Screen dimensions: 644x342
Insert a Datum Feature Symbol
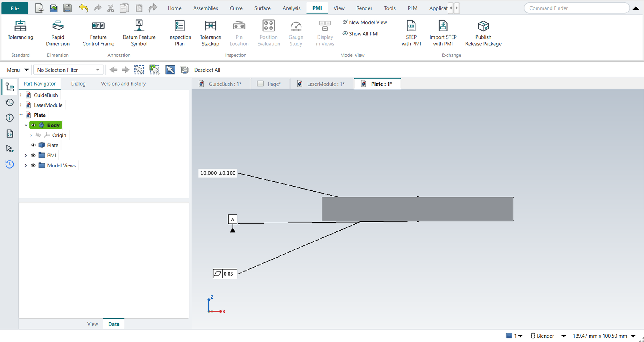[x=139, y=33]
